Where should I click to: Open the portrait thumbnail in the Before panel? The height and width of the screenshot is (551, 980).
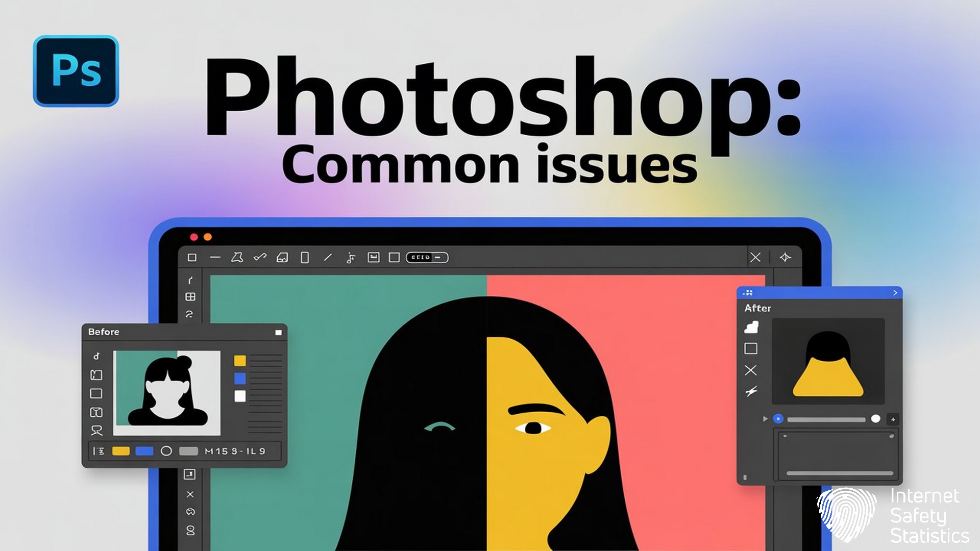[166, 393]
